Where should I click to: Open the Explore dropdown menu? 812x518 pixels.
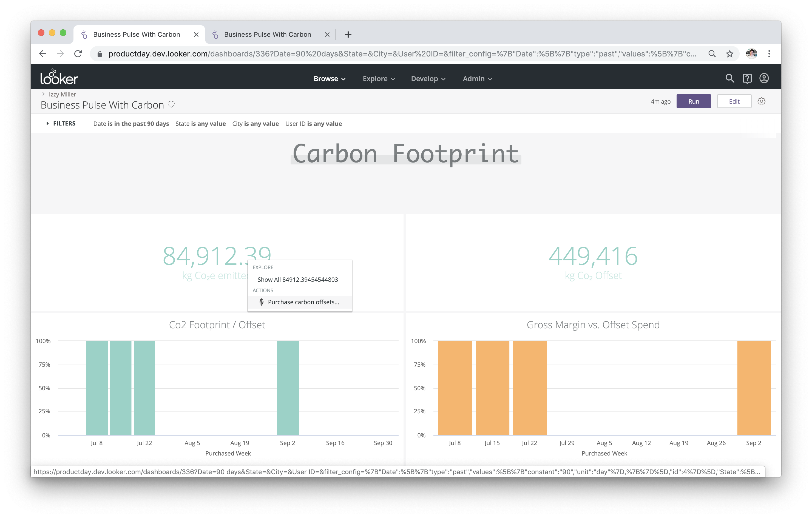click(x=378, y=79)
